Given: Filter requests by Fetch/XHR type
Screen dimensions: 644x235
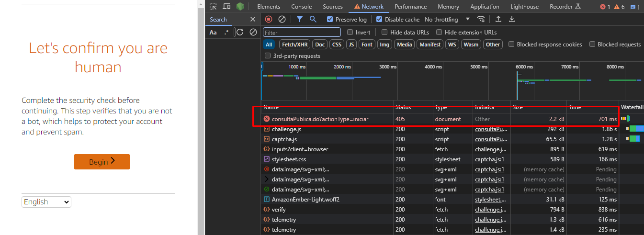Looking at the screenshot, I should [x=294, y=45].
